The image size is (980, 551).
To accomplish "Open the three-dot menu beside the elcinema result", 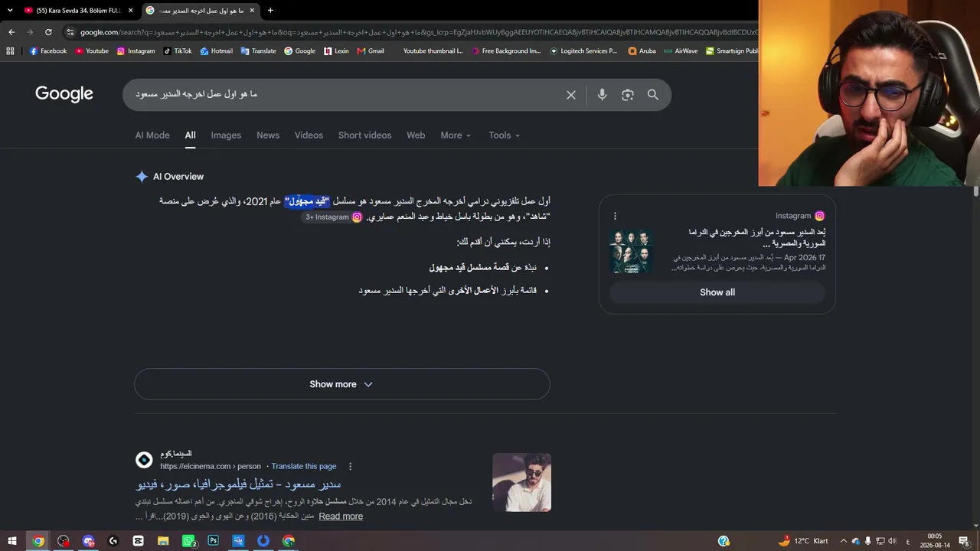I will click(x=351, y=466).
